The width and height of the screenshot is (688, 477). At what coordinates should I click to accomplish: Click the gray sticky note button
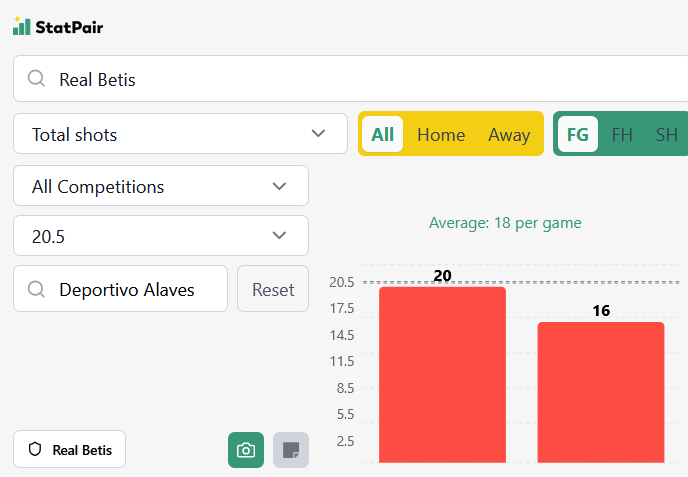point(291,450)
